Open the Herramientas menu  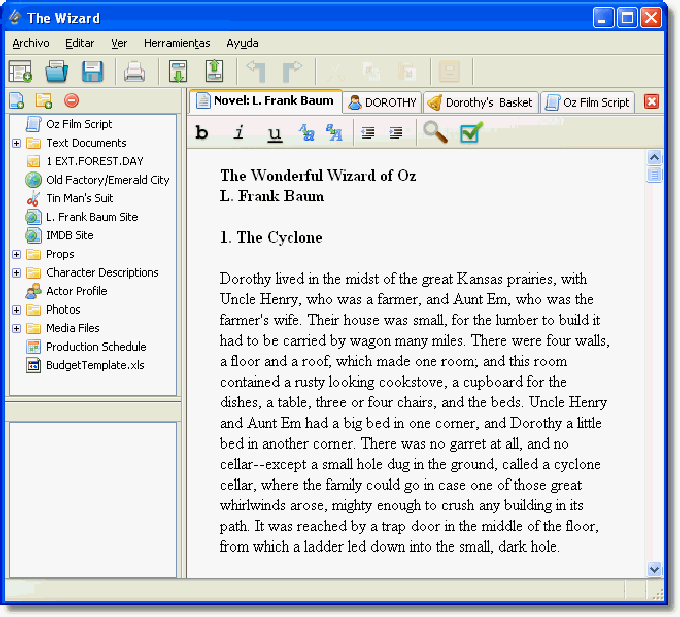tap(177, 43)
